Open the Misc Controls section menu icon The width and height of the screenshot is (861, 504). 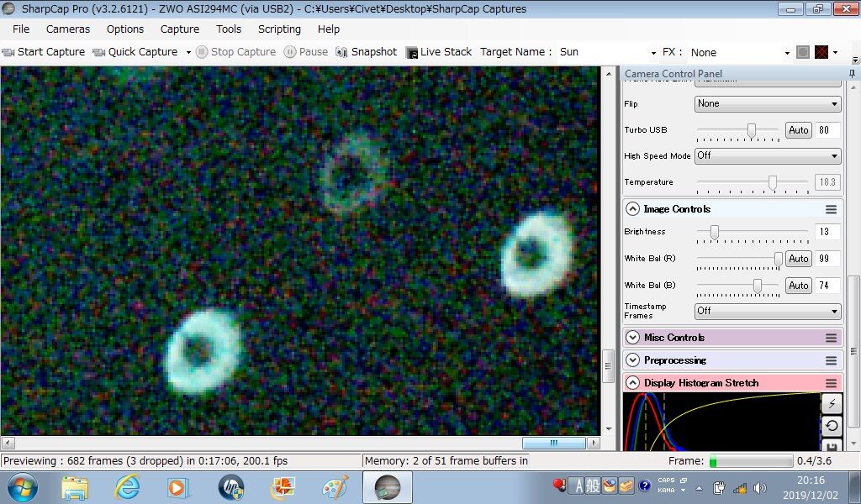831,338
